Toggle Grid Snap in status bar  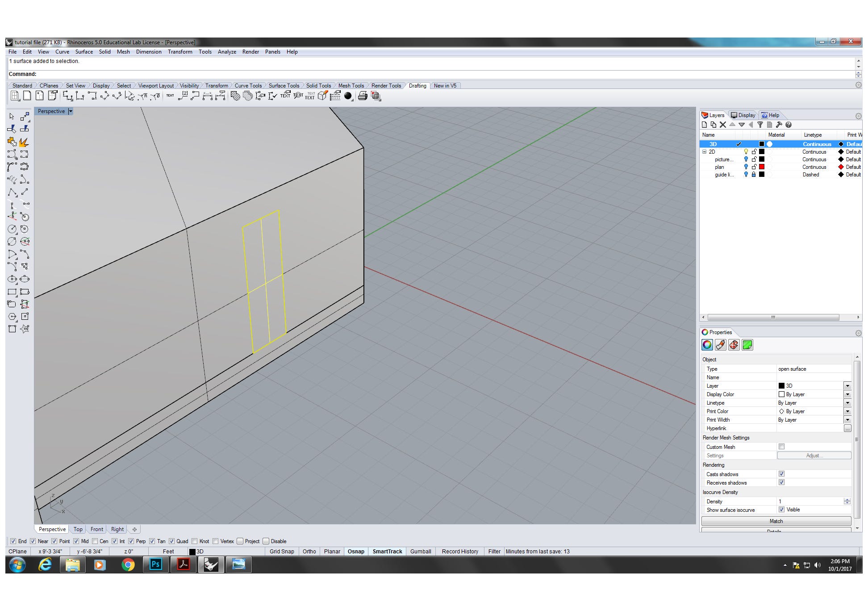282,552
